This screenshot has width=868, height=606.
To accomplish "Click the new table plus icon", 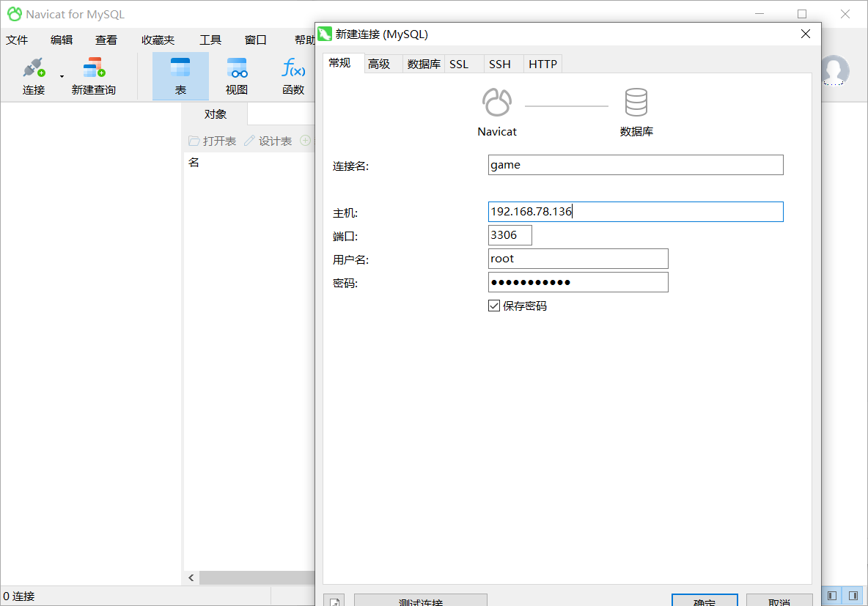I will 305,141.
